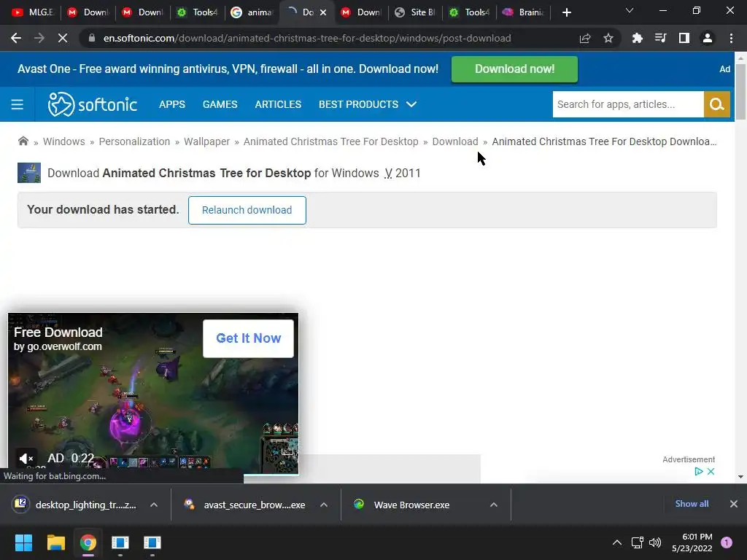
Task: Open File Explorer from the taskbar
Action: (55, 542)
